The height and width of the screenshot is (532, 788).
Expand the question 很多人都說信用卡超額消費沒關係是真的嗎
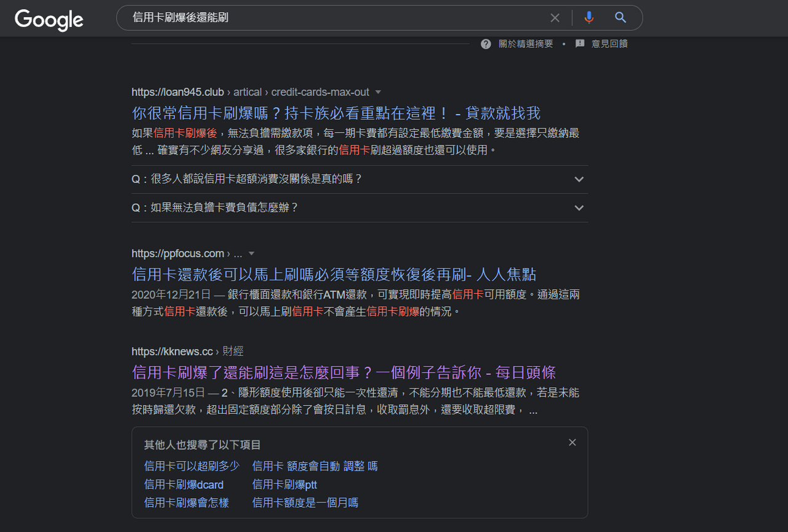(x=579, y=179)
